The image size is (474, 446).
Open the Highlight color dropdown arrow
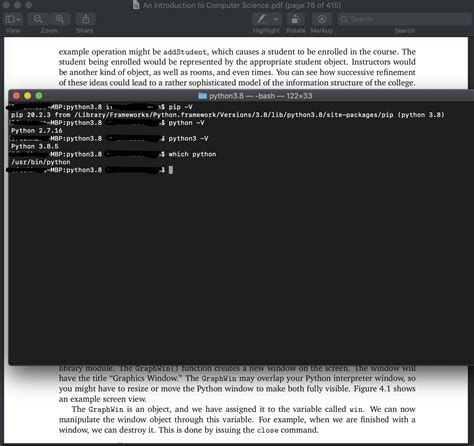tap(276, 19)
